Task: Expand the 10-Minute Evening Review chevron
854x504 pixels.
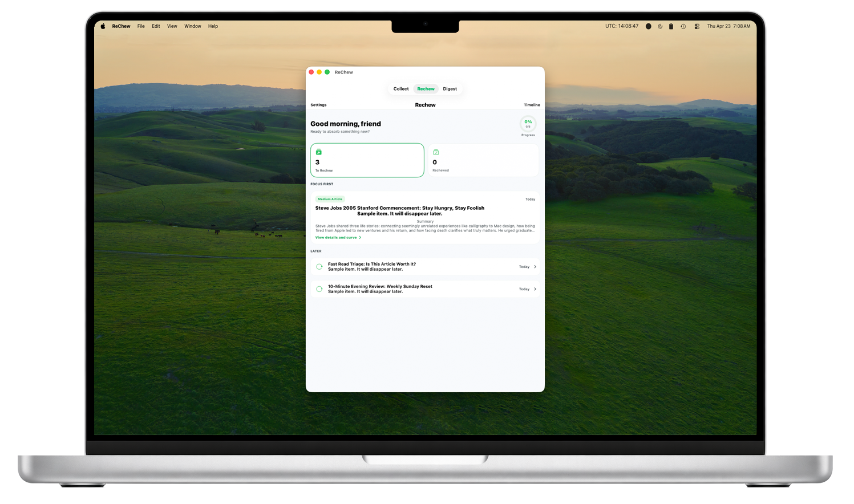Action: (535, 289)
